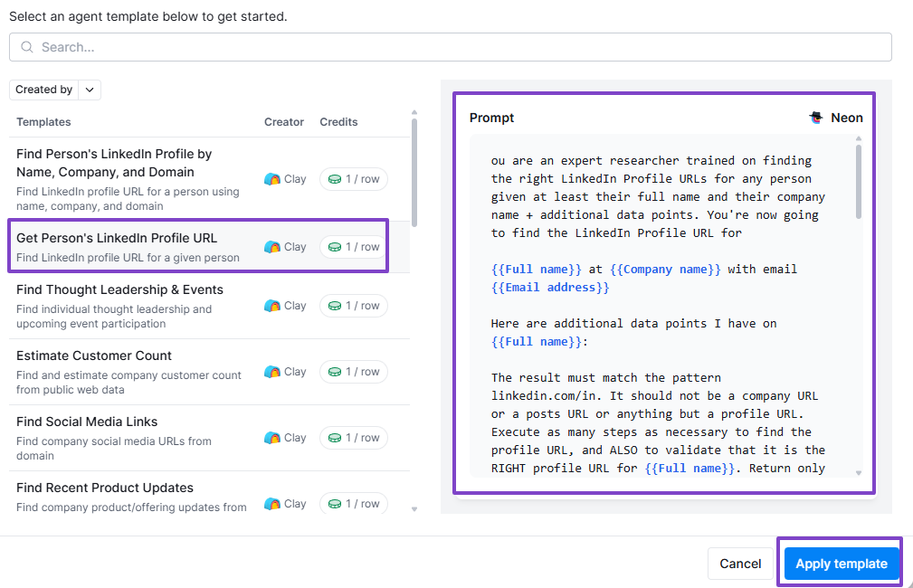
Task: Click the Creator column header
Action: point(284,122)
